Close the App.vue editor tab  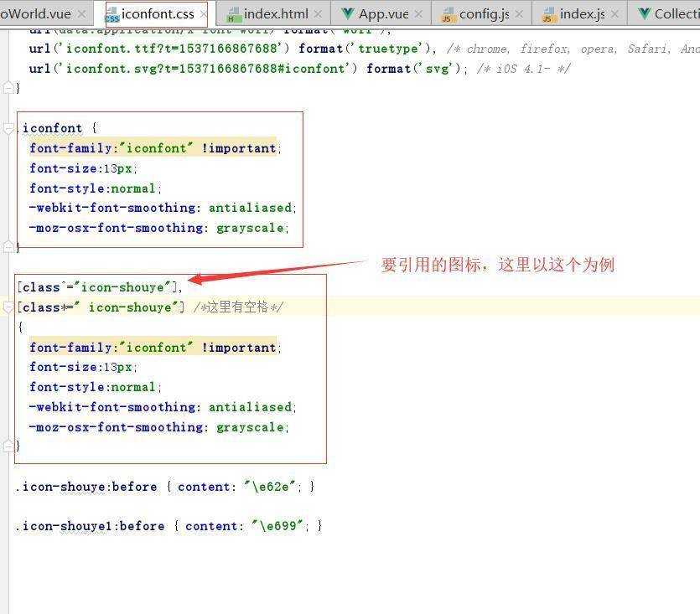(419, 14)
